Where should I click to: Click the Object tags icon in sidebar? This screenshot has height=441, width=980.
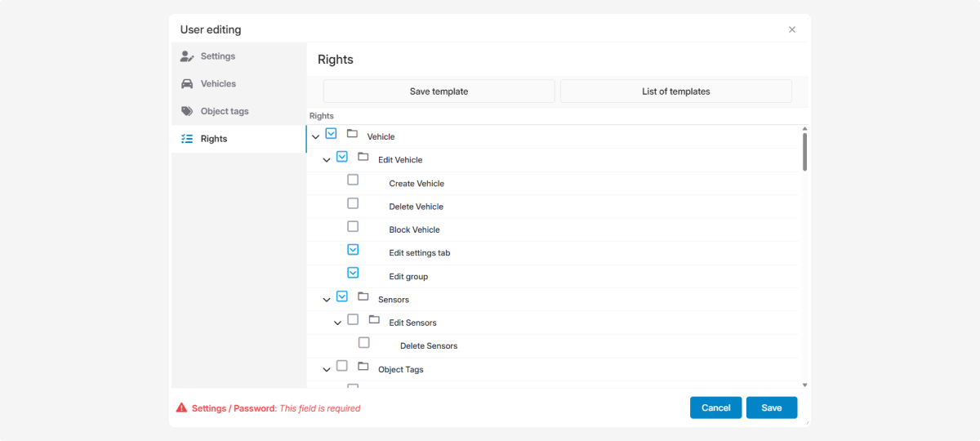pos(187,111)
